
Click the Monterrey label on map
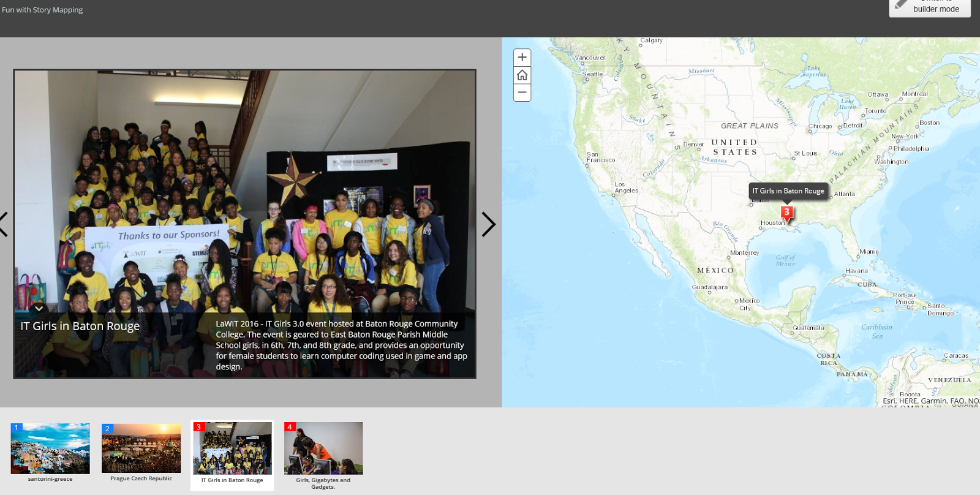pyautogui.click(x=744, y=253)
